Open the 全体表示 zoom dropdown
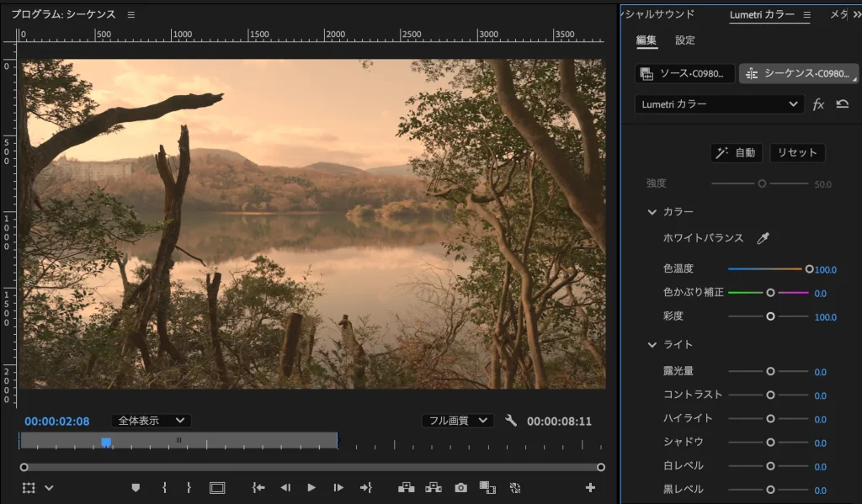862x504 pixels. pyautogui.click(x=151, y=420)
